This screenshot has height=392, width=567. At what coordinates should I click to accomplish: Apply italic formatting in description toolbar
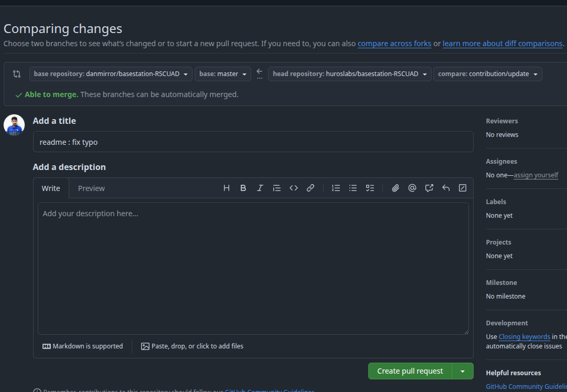260,188
